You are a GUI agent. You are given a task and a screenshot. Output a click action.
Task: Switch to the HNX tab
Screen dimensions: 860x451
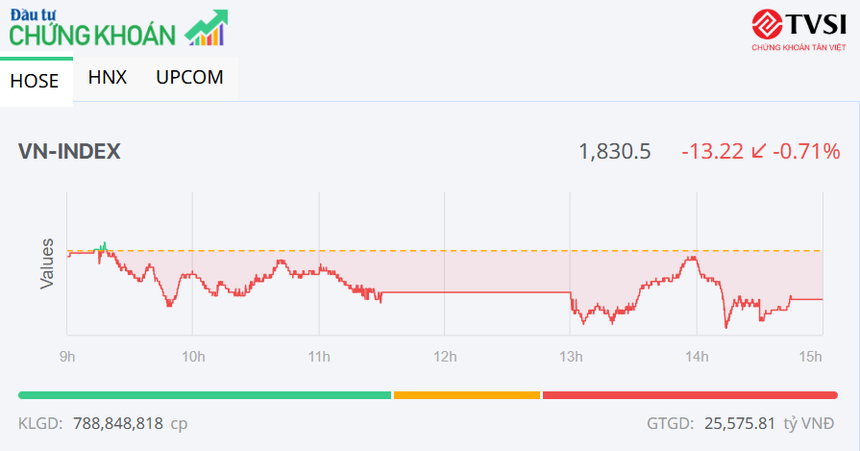107,77
